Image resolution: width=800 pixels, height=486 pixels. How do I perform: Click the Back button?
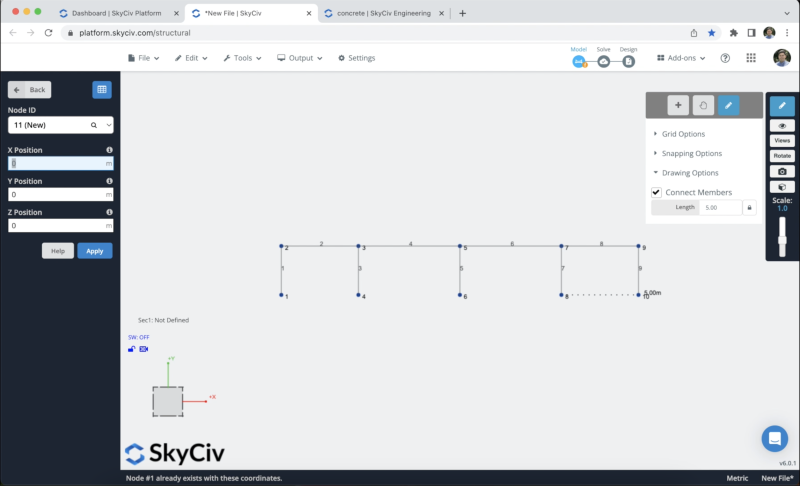(30, 90)
